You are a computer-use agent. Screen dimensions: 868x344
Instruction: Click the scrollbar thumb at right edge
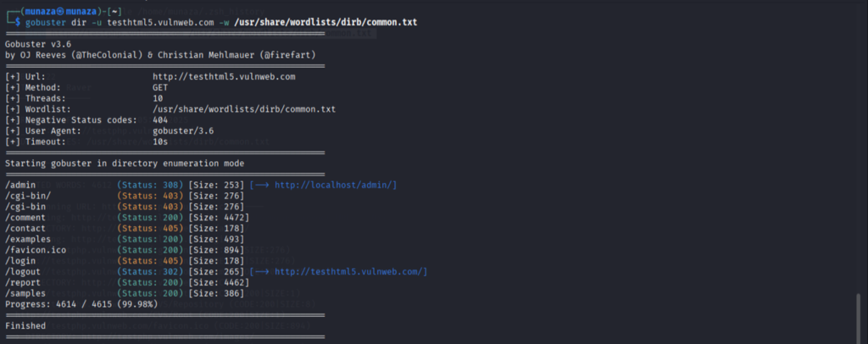click(859, 318)
